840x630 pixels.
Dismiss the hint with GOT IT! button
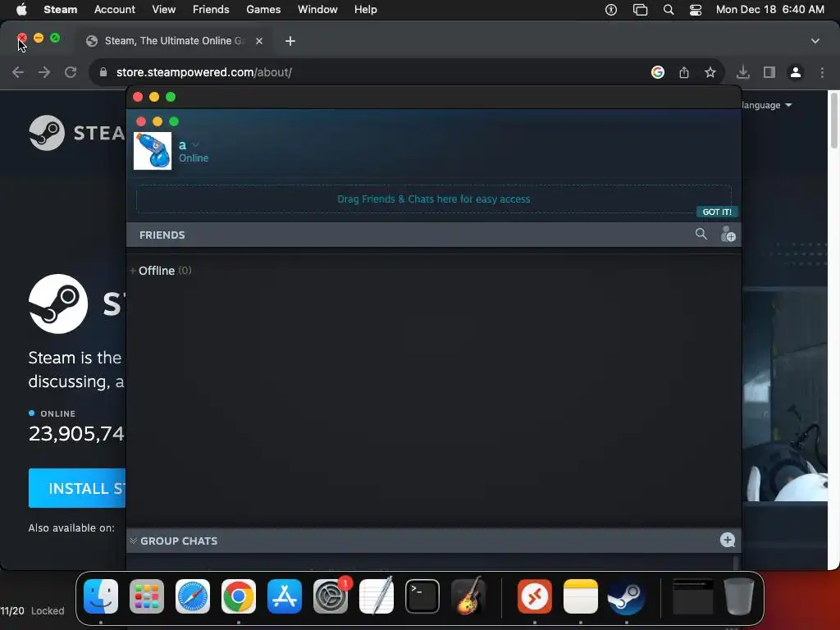point(717,212)
